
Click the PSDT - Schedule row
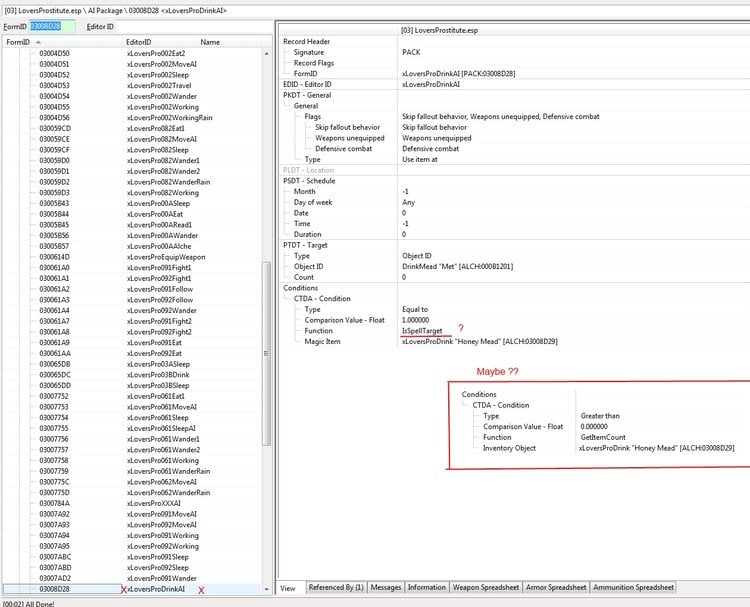(309, 181)
